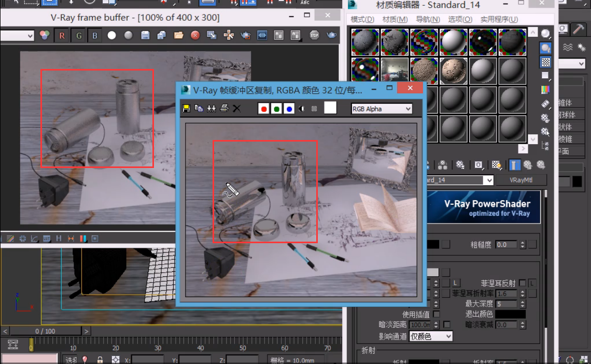The height and width of the screenshot is (364, 591).
Task: Expand the 影响通道 dropdown
Action: click(x=430, y=337)
